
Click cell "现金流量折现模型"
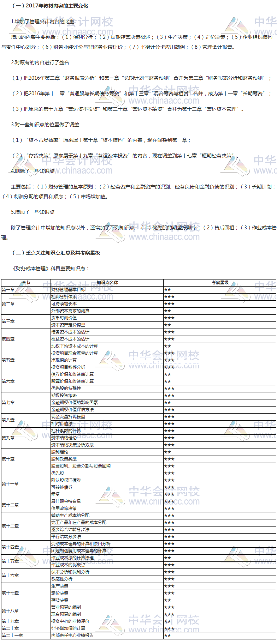[107, 417]
